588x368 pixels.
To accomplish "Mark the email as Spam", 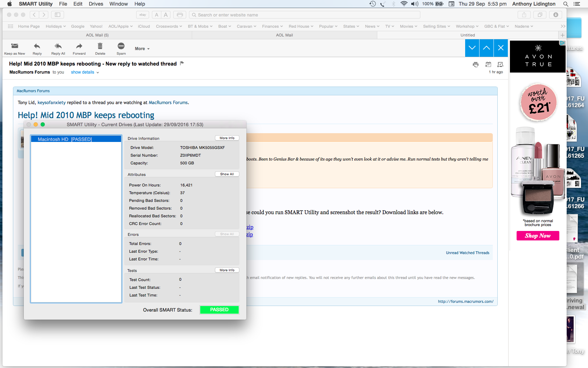I will [121, 46].
